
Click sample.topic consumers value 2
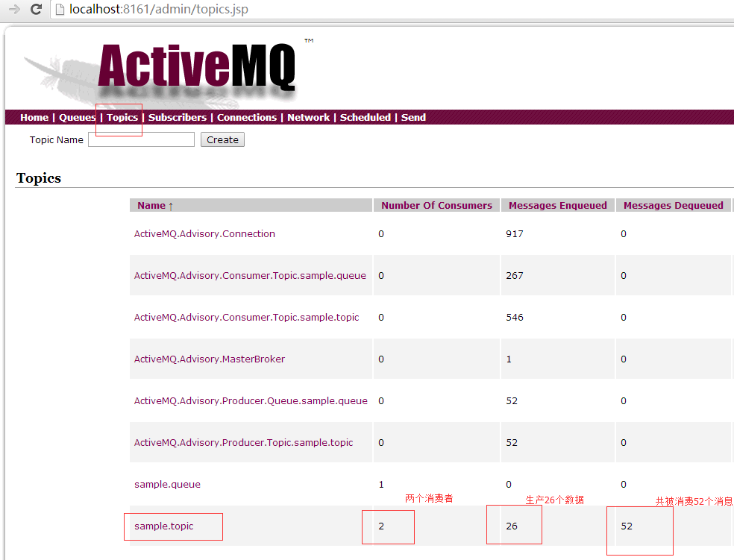(381, 526)
